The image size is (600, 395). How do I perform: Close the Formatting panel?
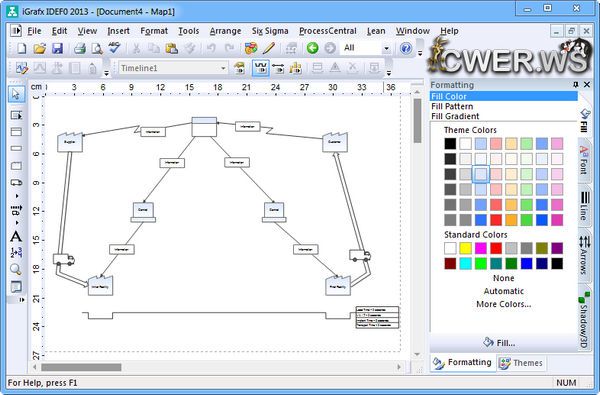[x=587, y=85]
